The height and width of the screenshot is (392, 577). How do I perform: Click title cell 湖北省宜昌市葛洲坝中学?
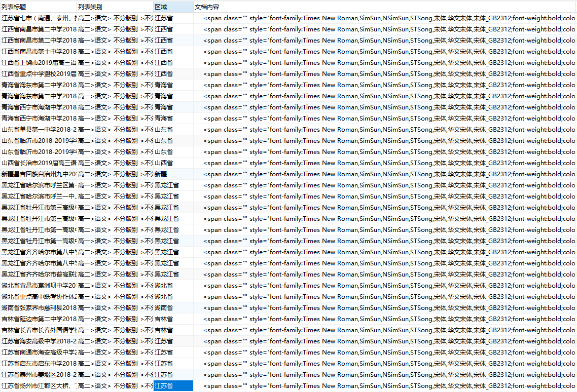tap(39, 286)
